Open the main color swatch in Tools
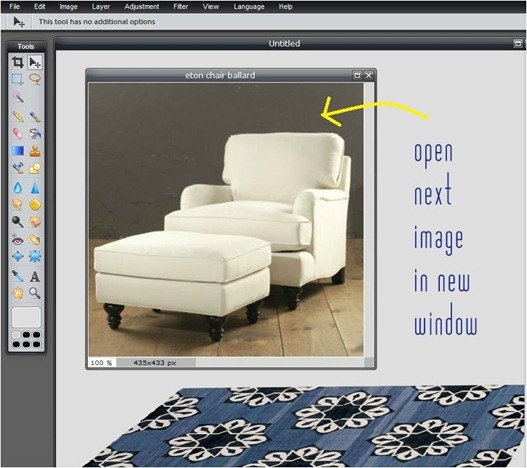The image size is (527, 468). [26, 317]
